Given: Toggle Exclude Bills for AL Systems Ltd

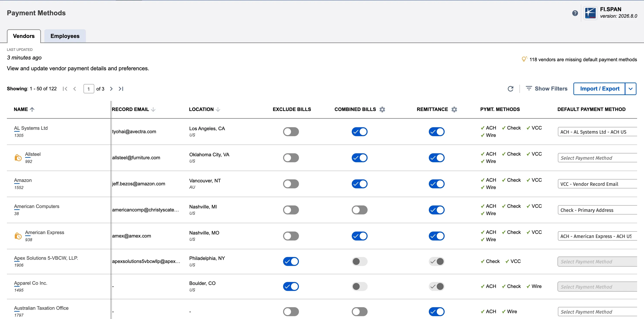Looking at the screenshot, I should pyautogui.click(x=291, y=132).
